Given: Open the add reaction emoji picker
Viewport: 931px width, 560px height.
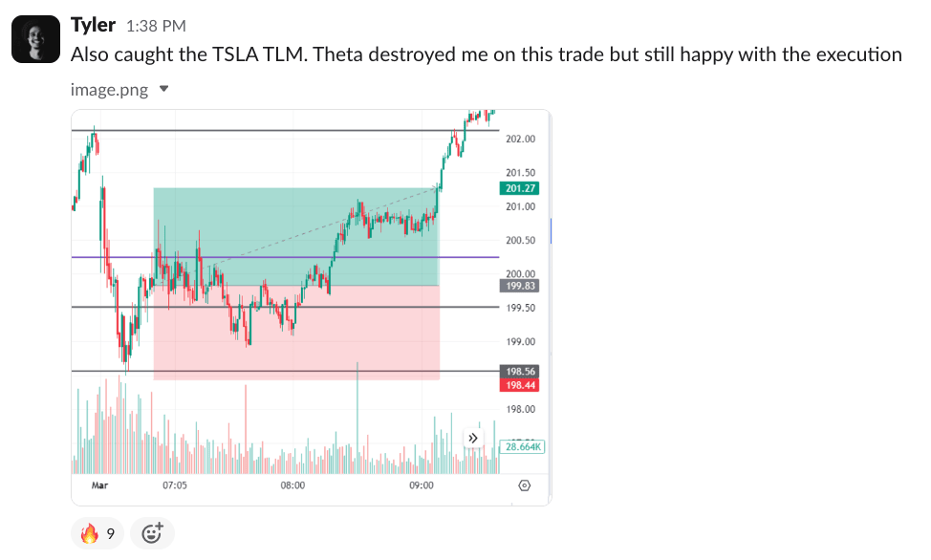Looking at the screenshot, I should [x=152, y=533].
